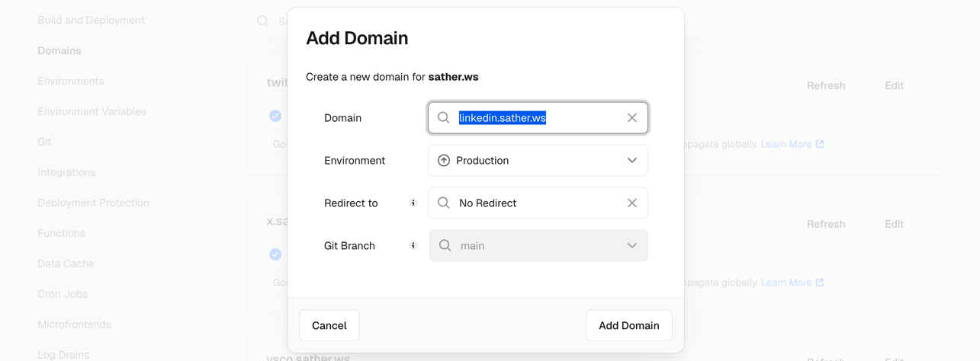Viewport: 980px width, 361px height.
Task: Open Environment Variables settings
Action: tap(92, 112)
